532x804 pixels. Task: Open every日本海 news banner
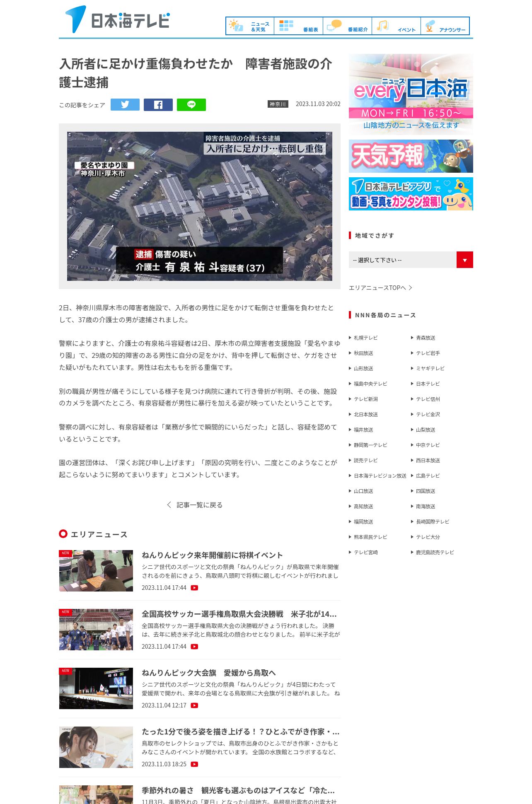pos(411,94)
